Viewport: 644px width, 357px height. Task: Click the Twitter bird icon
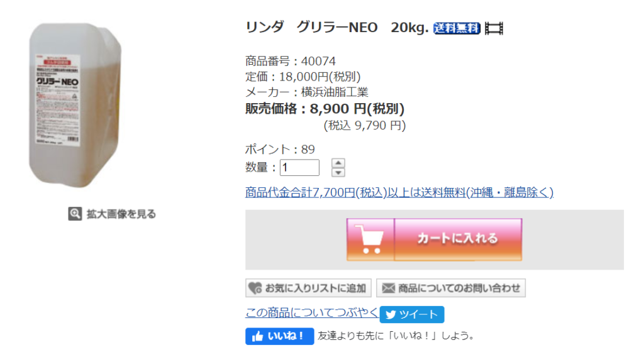pyautogui.click(x=391, y=315)
